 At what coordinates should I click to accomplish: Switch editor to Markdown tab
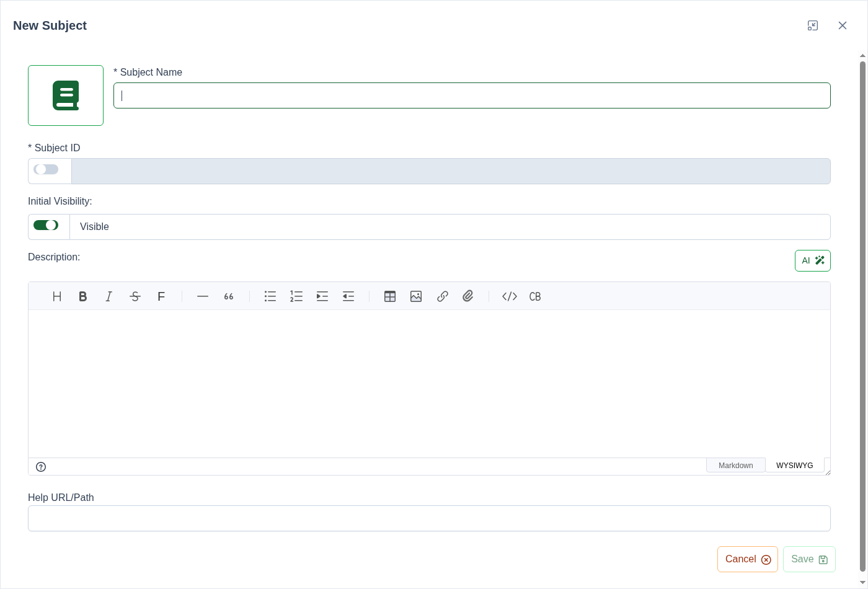[x=736, y=466]
